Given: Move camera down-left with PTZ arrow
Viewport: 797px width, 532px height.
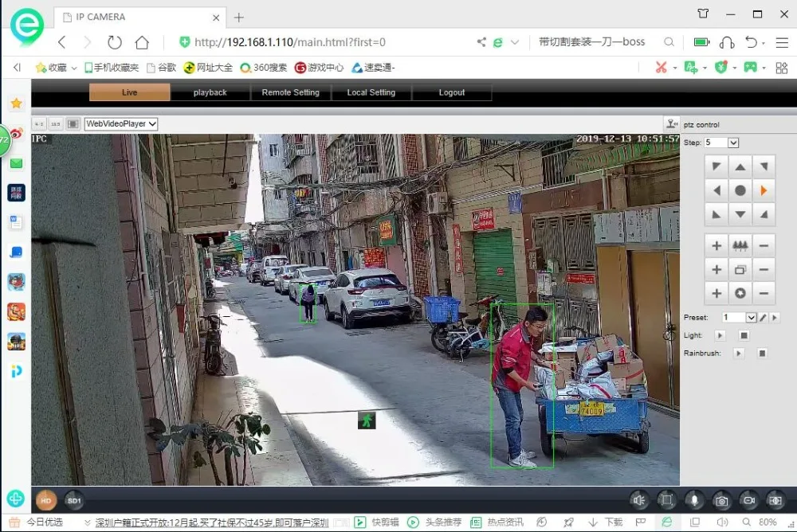Looking at the screenshot, I should tap(717, 214).
